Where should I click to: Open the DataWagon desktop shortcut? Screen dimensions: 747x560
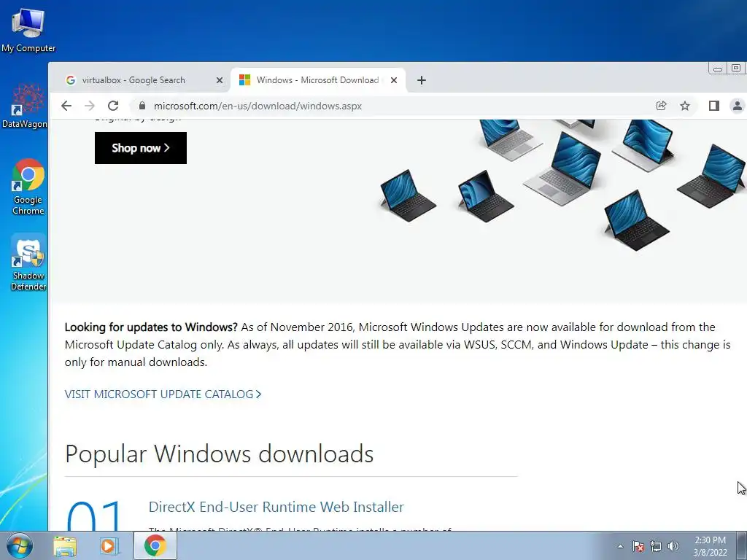tap(25, 106)
